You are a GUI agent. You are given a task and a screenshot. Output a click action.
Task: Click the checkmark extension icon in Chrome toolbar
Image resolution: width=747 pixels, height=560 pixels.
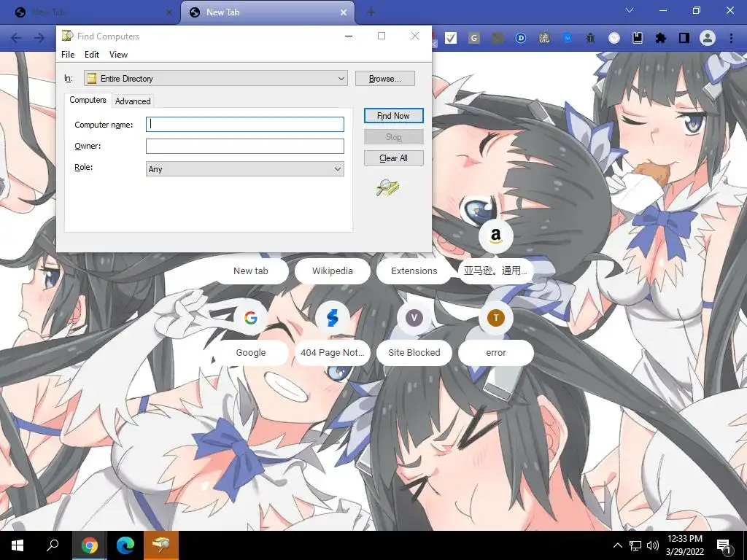451,38
